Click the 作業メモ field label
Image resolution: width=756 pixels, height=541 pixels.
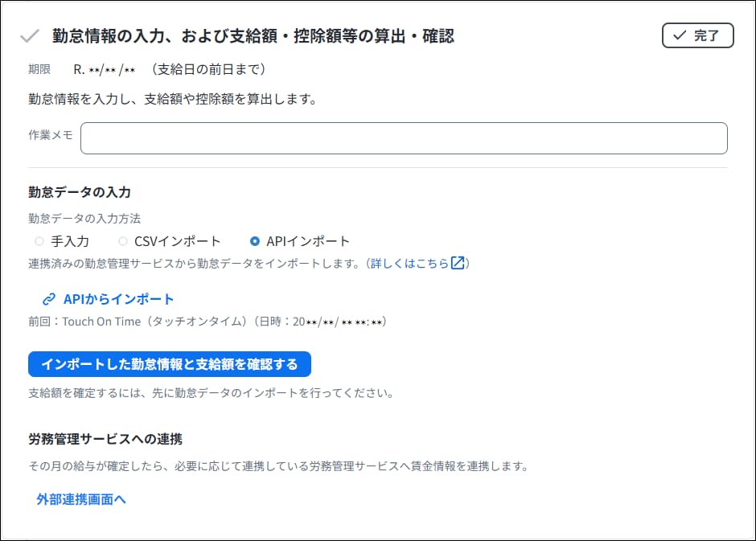pos(51,135)
